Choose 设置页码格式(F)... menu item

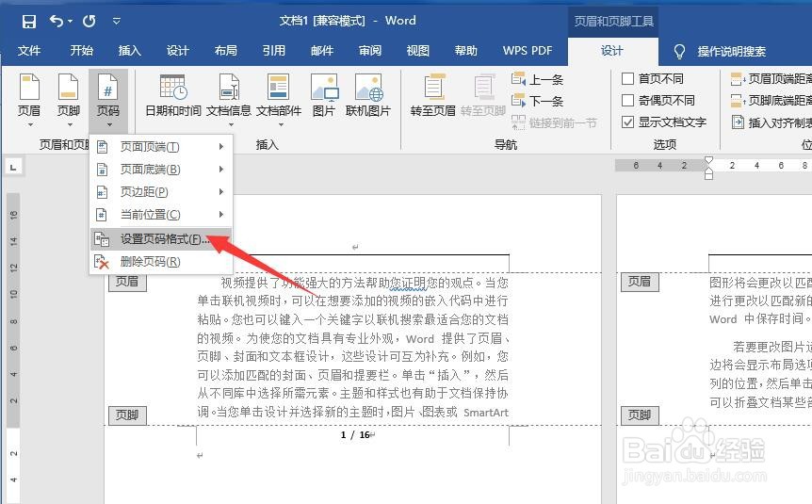click(161, 238)
